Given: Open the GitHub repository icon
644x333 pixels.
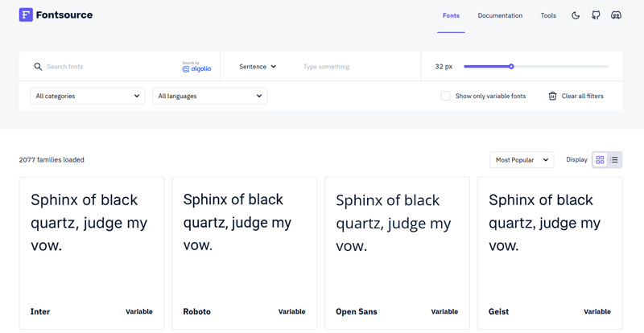Looking at the screenshot, I should (596, 15).
